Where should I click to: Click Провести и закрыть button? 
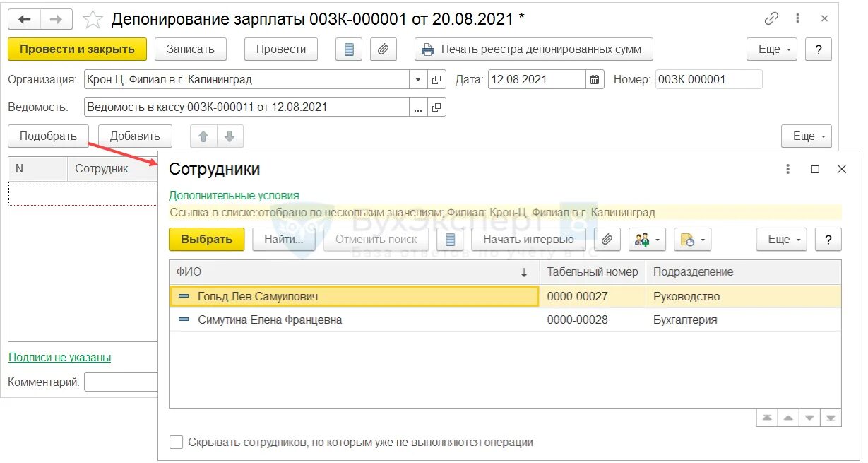[77, 49]
